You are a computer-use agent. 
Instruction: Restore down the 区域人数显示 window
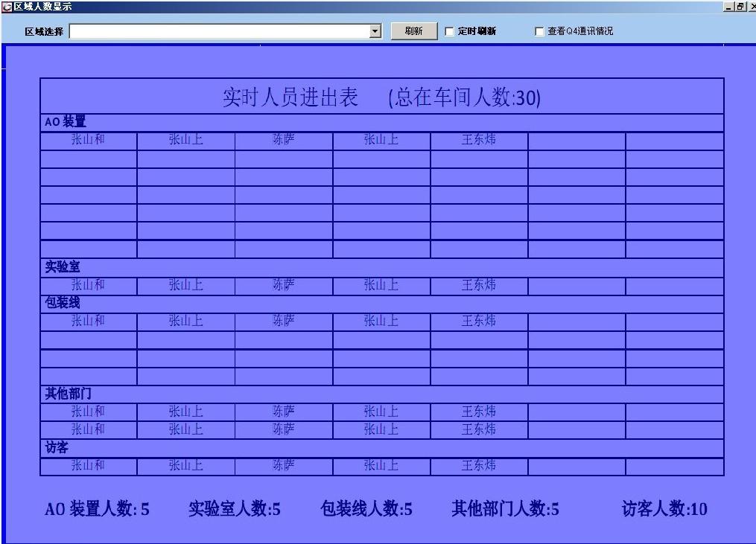click(740, 7)
